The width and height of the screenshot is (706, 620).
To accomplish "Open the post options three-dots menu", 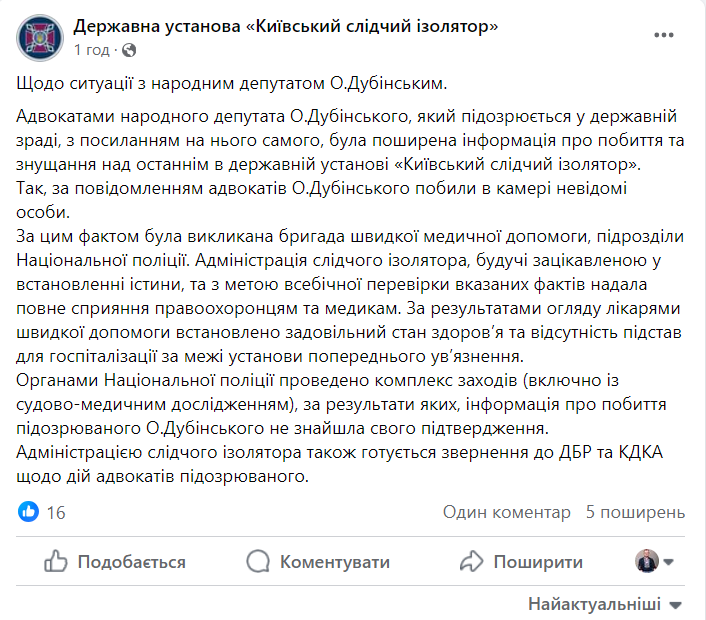I will point(664,35).
